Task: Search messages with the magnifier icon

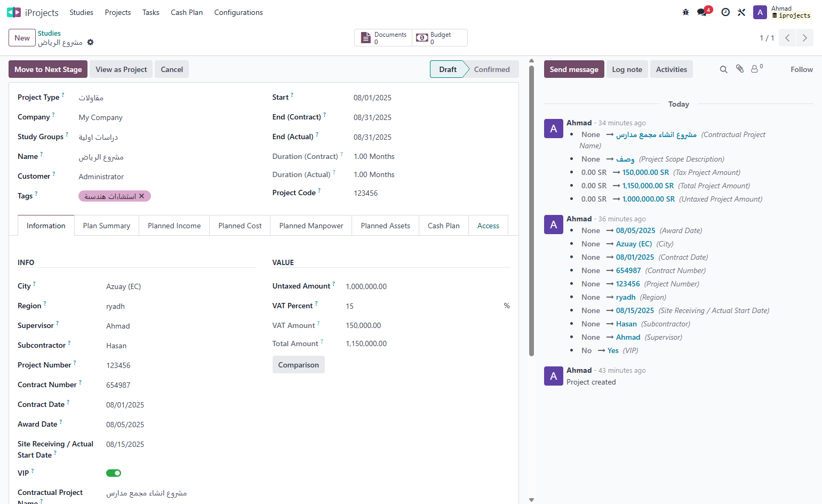Action: tap(723, 69)
